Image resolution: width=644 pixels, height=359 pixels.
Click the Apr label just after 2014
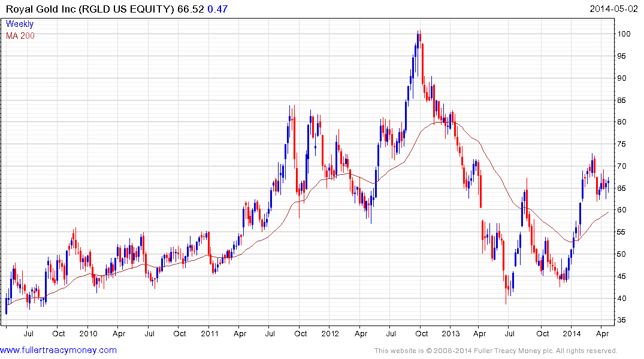602,333
